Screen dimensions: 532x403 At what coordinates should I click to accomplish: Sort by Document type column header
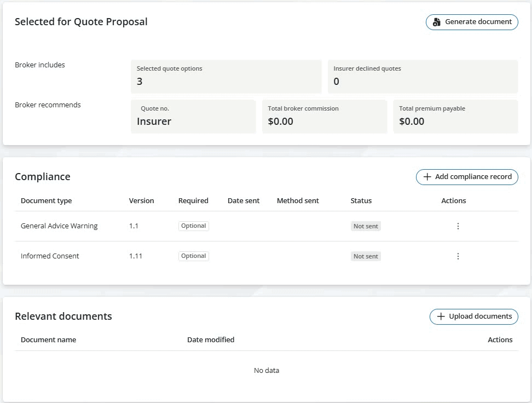pos(46,201)
